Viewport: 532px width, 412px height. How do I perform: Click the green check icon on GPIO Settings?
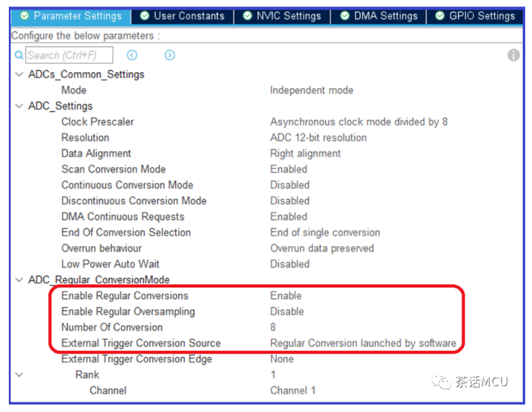440,16
